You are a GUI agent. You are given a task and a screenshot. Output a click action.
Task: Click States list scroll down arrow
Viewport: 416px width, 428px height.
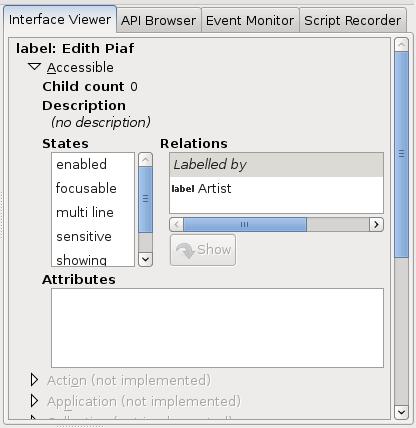pyautogui.click(x=145, y=259)
